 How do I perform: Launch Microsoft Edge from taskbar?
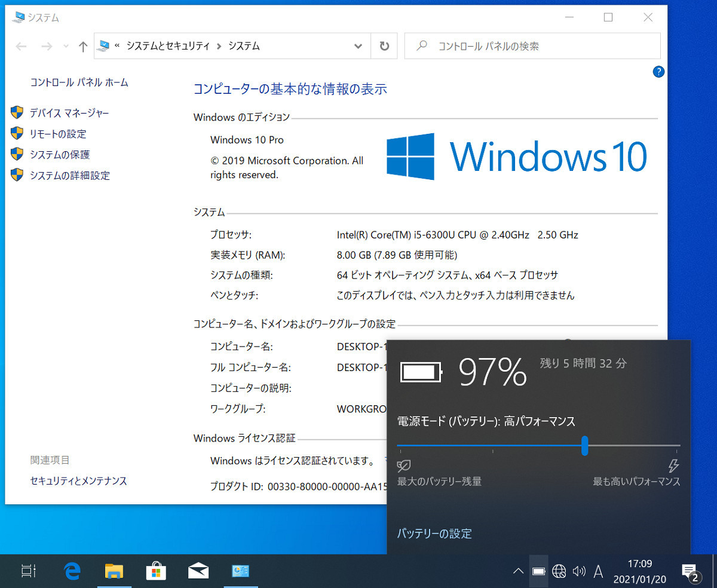(x=72, y=571)
